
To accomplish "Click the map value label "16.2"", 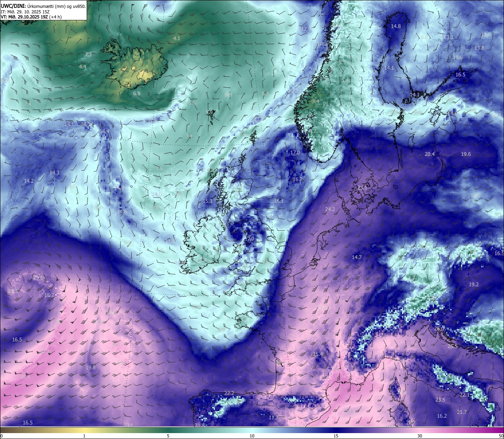I will point(442,416).
